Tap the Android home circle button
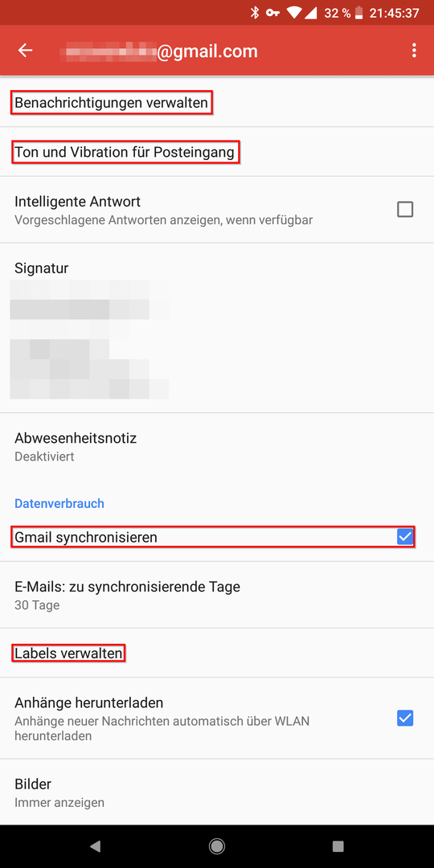The height and width of the screenshot is (868, 434). coord(217,845)
